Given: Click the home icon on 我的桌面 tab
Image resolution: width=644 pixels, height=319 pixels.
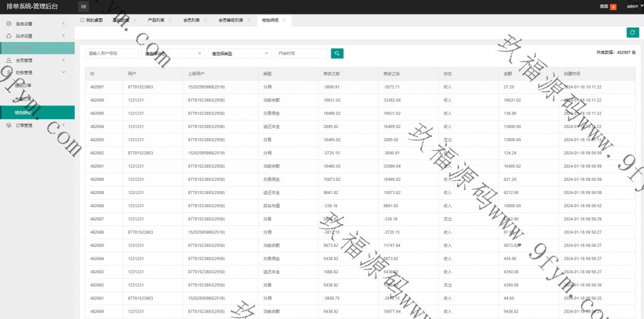Looking at the screenshot, I should point(82,20).
